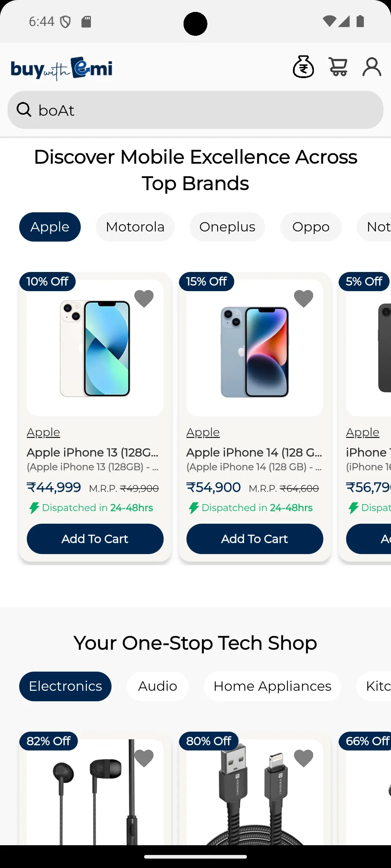
Task: Toggle the Oppo brand filter
Action: [311, 227]
